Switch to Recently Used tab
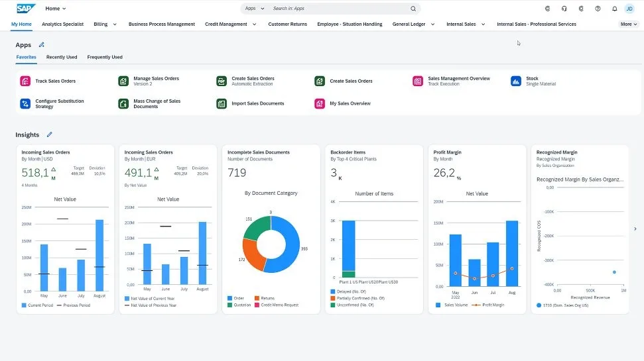The width and height of the screenshot is (644, 361). pyautogui.click(x=62, y=57)
